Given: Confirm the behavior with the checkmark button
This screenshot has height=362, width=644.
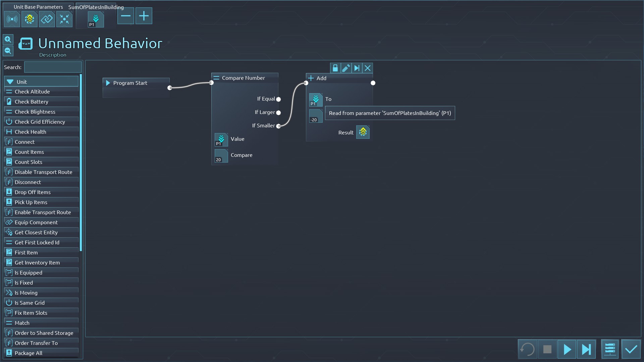Looking at the screenshot, I should coord(631,349).
